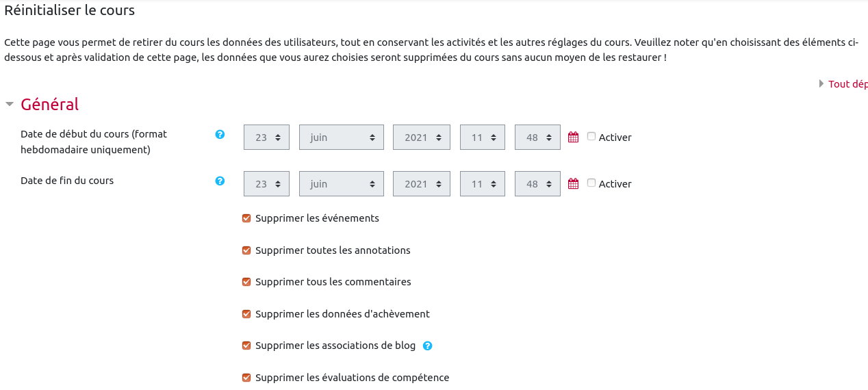The height and width of the screenshot is (390, 868).
Task: Uncheck Supprimer les associations de blog
Action: click(x=246, y=346)
